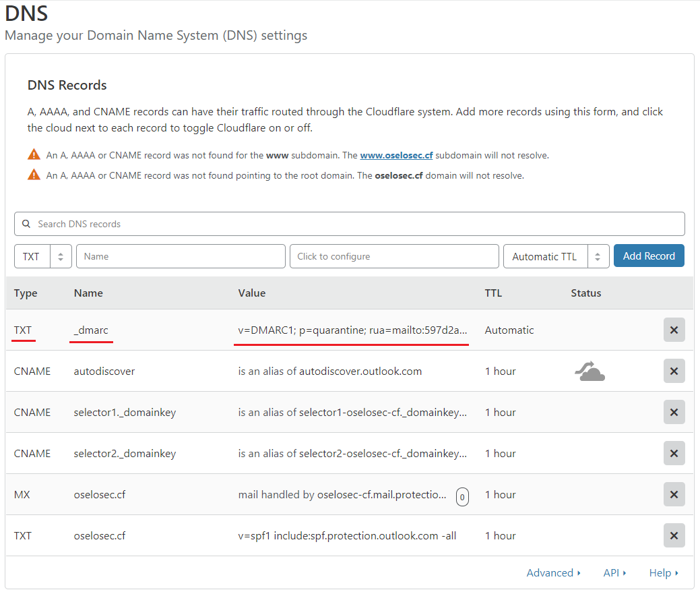Click the CNAME type cell of autodiscover row

tap(32, 371)
